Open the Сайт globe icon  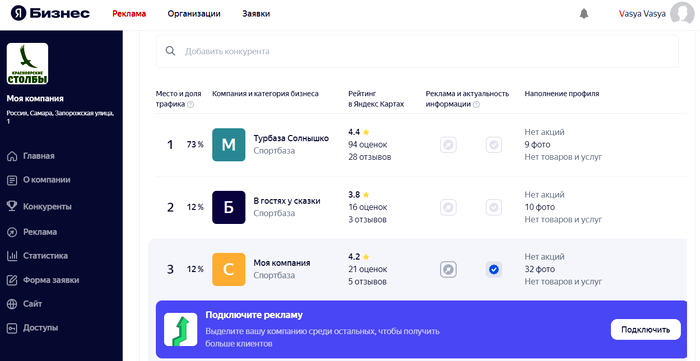(12, 304)
